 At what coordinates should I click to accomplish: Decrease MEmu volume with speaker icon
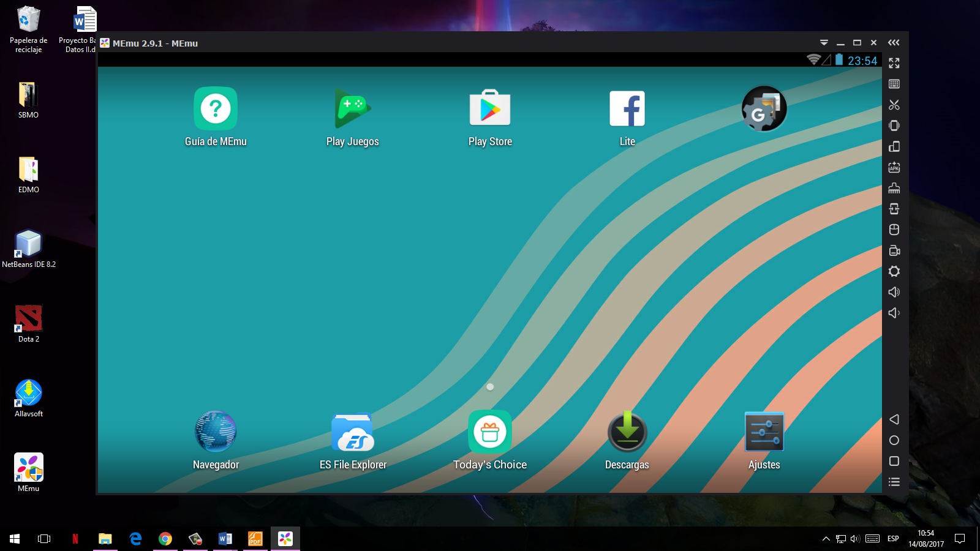894,313
